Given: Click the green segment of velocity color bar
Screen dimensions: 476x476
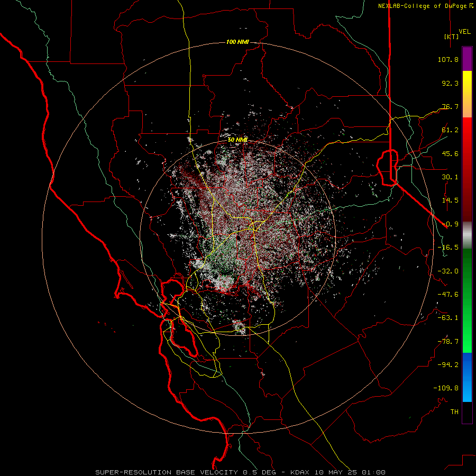Looking at the screenshot, I should click(x=467, y=300).
